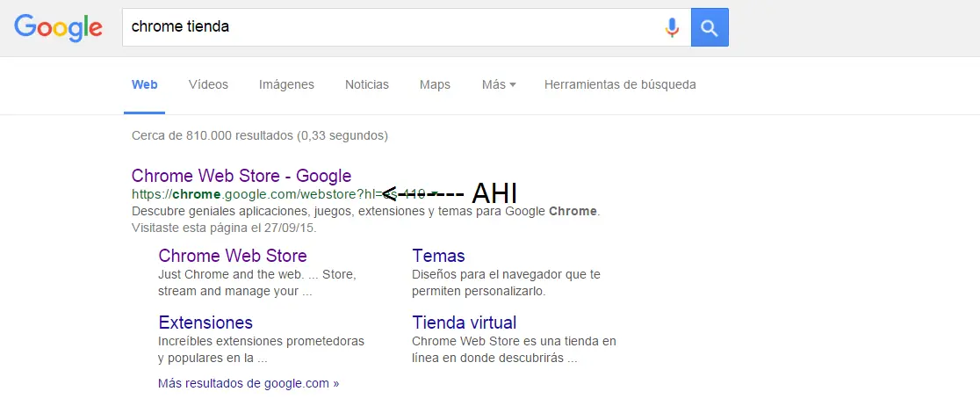Viewport: 980px width, 406px height.
Task: Click "Increíbles extensiones prometedoras" snippet
Action: point(262,350)
